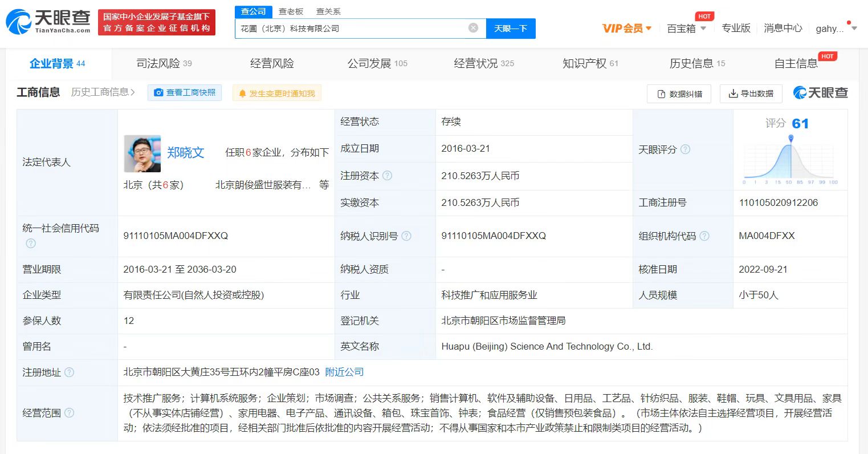Switch to the 自主信息 tab
Screen dimensions: 868x454
(796, 63)
